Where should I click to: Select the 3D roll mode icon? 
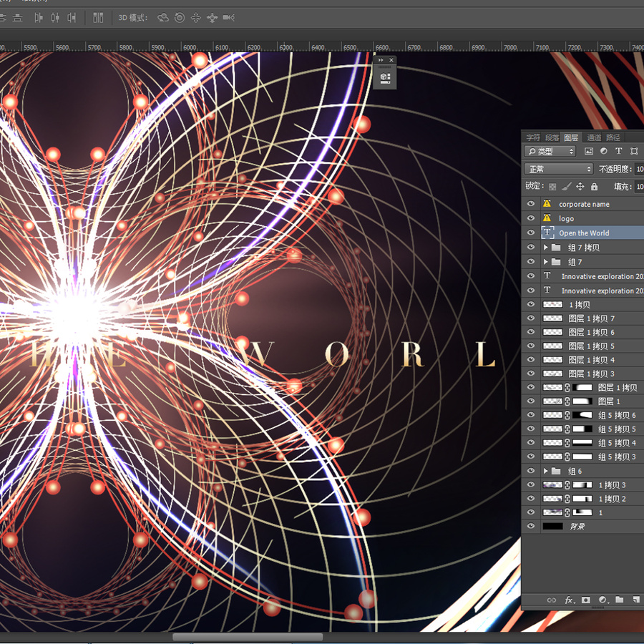tap(180, 18)
